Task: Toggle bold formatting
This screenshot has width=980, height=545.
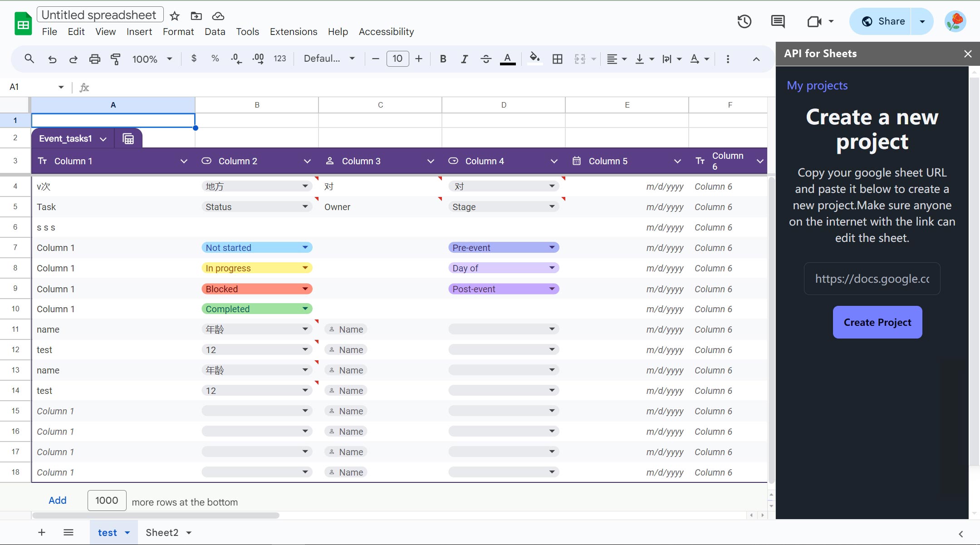Action: tap(443, 59)
